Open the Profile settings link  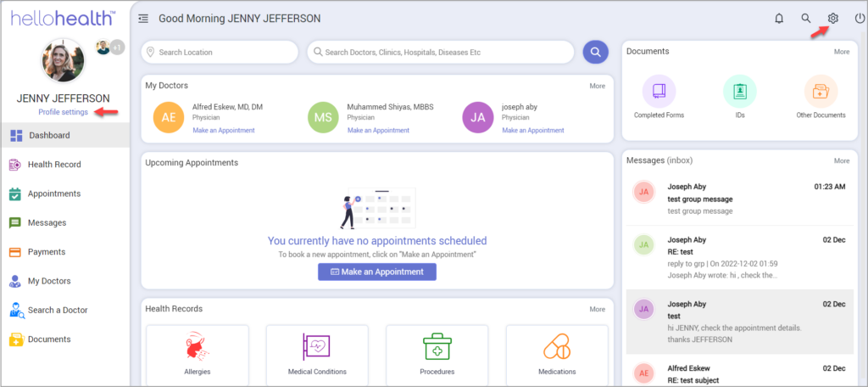(x=63, y=112)
